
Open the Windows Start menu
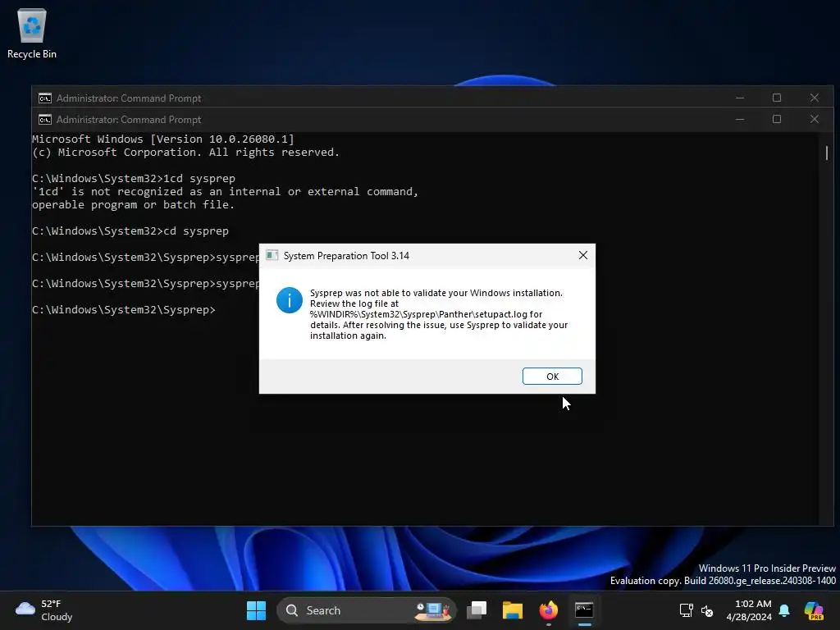tap(256, 610)
